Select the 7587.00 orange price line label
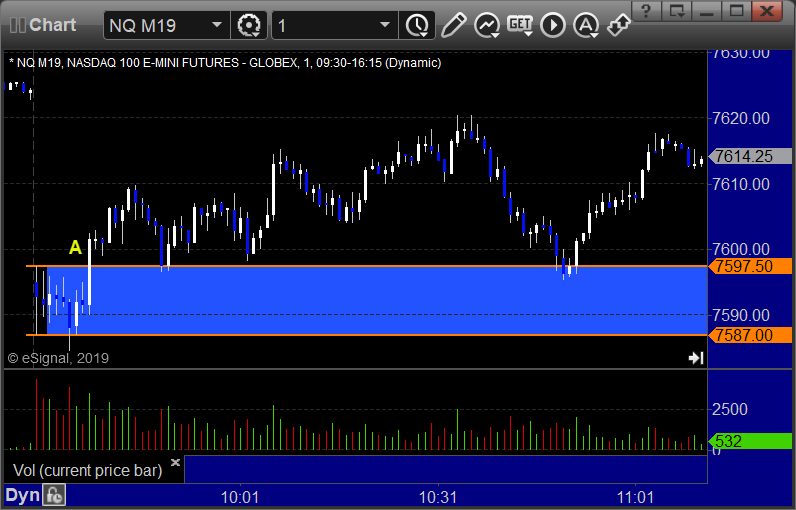796x510 pixels. pyautogui.click(x=750, y=335)
